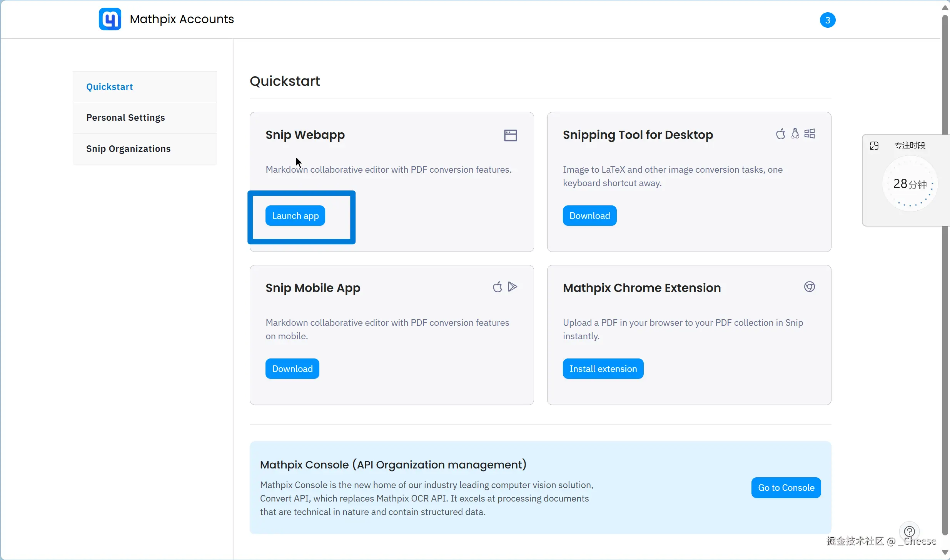Click the Google Play icon on the Snip Mobile App card
The height and width of the screenshot is (560, 950).
point(512,287)
